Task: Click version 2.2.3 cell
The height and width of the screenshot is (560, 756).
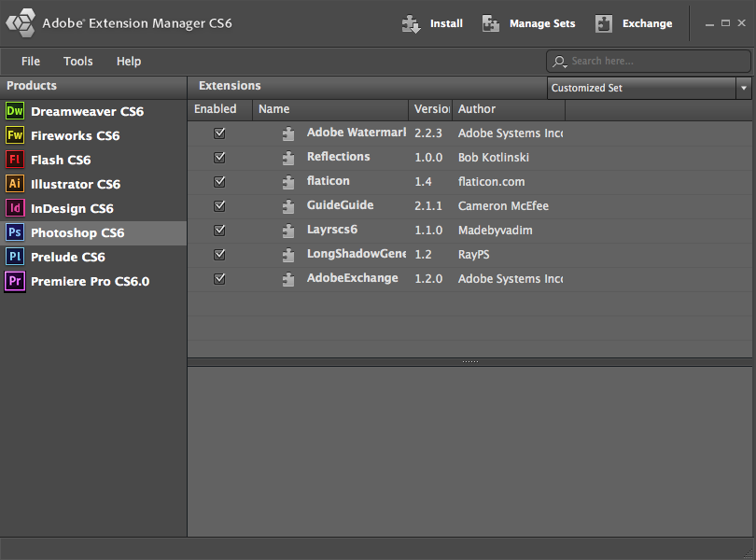Action: click(428, 133)
